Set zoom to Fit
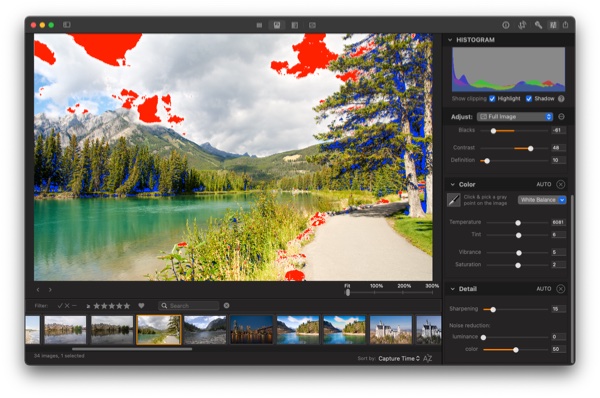Viewport: 600px width, 398px height. coord(347,286)
